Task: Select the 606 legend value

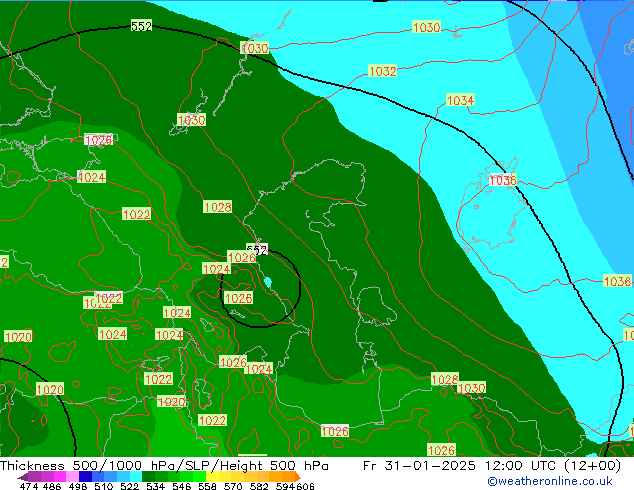Action: pos(304,486)
